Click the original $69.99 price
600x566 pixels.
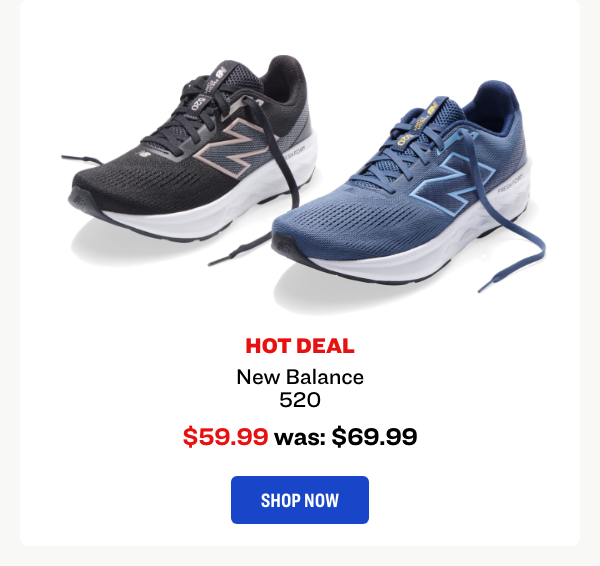[374, 437]
